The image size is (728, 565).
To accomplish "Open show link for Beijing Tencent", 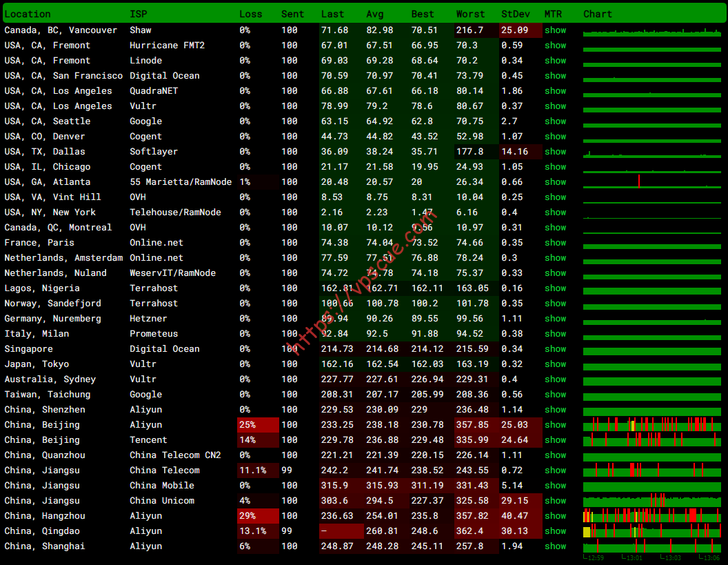I will tap(555, 440).
